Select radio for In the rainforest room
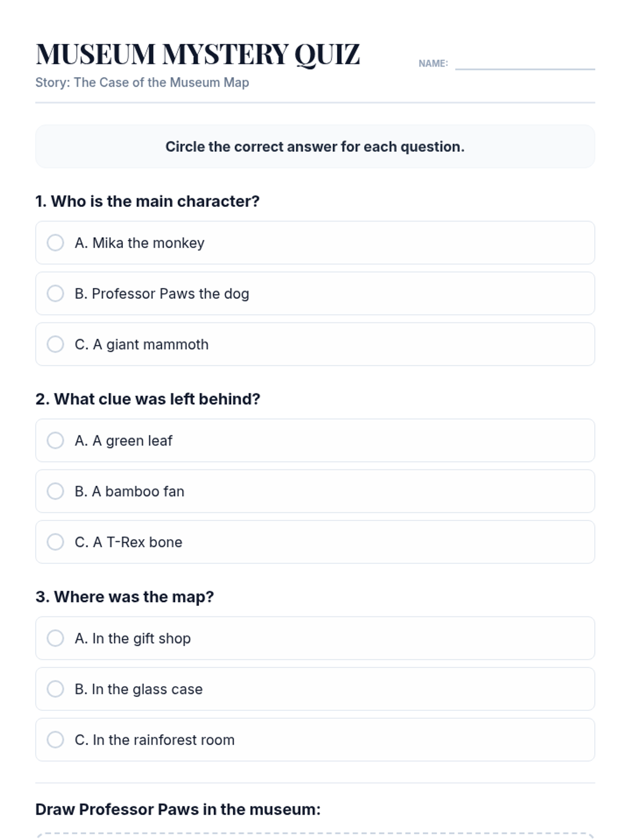630x840 pixels. tap(55, 740)
